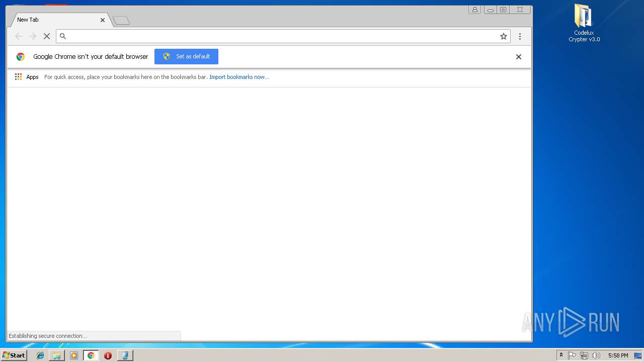Select the Chrome taskbar button
This screenshot has height=362, width=644.
[x=91, y=355]
